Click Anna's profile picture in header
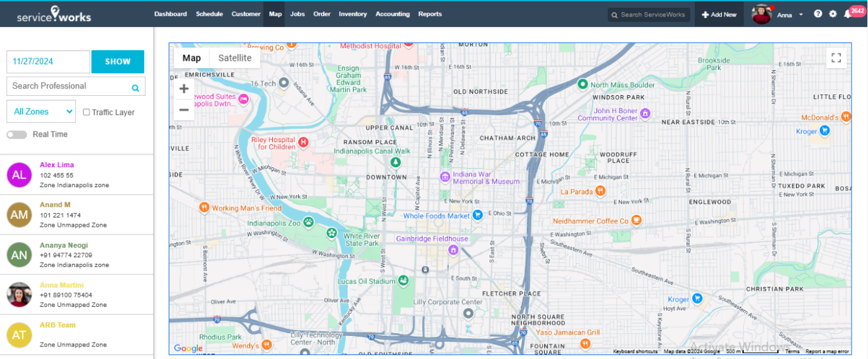This screenshot has width=868, height=359. pyautogui.click(x=762, y=14)
